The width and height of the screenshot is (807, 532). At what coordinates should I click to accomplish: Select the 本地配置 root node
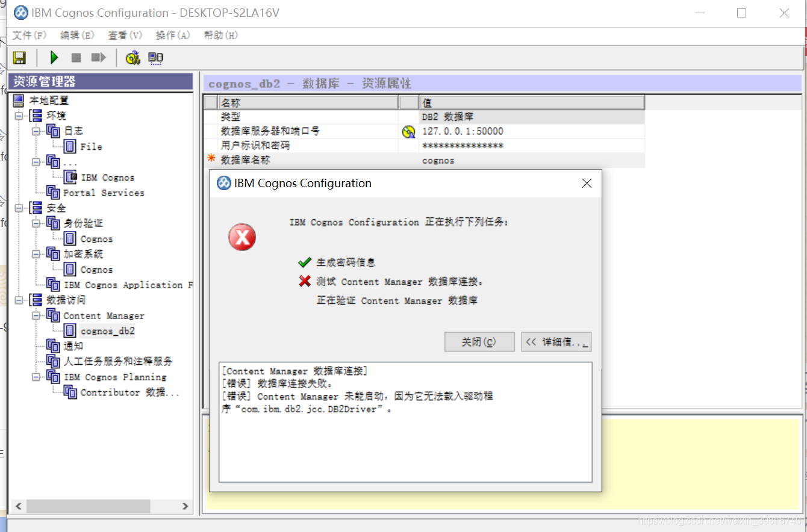(x=49, y=101)
